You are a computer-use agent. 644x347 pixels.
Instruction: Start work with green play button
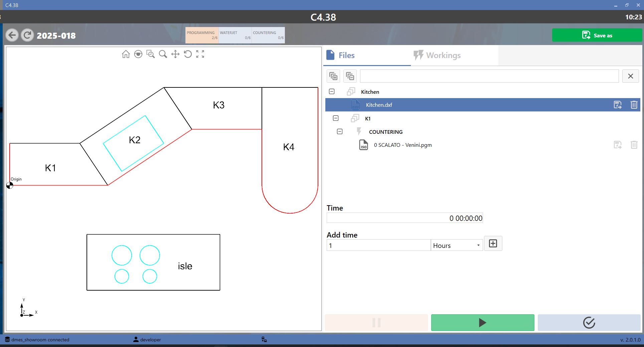tap(483, 323)
